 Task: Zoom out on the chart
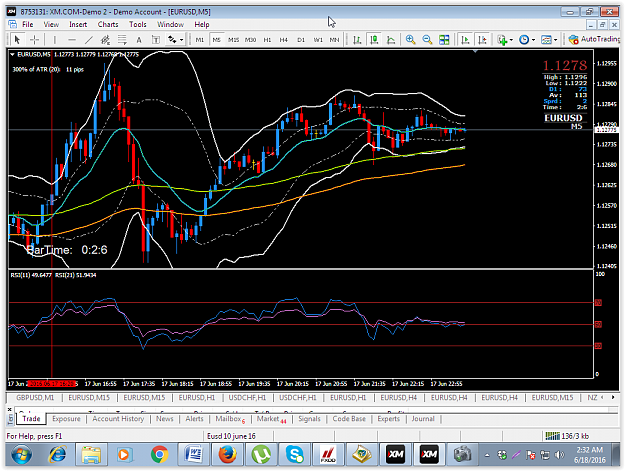(x=427, y=39)
